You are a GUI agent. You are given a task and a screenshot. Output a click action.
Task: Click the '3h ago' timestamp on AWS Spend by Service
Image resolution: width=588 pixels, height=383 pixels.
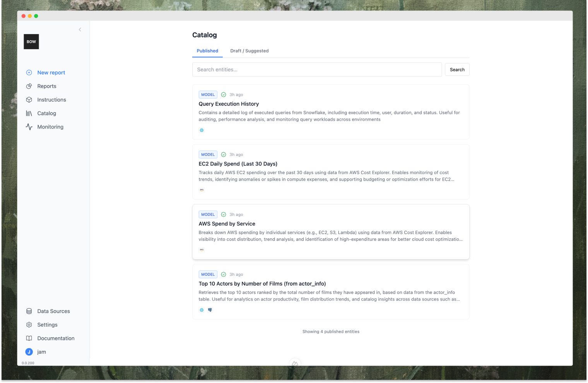point(236,215)
